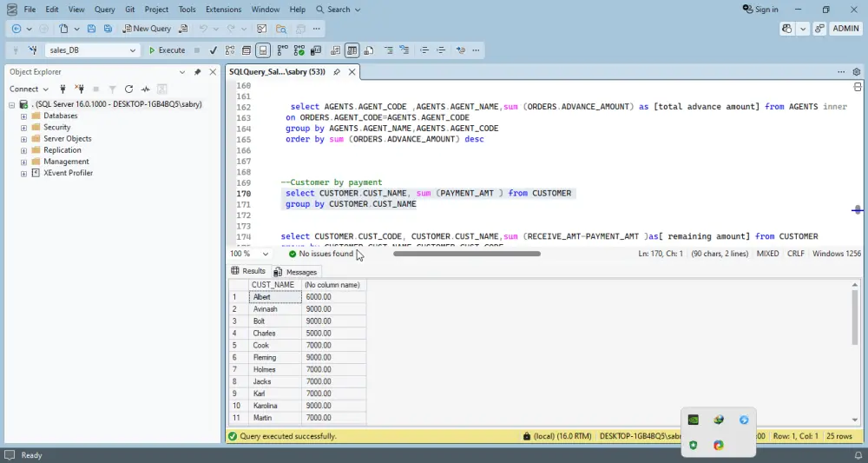Image resolution: width=868 pixels, height=463 pixels.
Task: Select the SQLQuery_Sal...\sabry (53) tab
Action: click(278, 72)
